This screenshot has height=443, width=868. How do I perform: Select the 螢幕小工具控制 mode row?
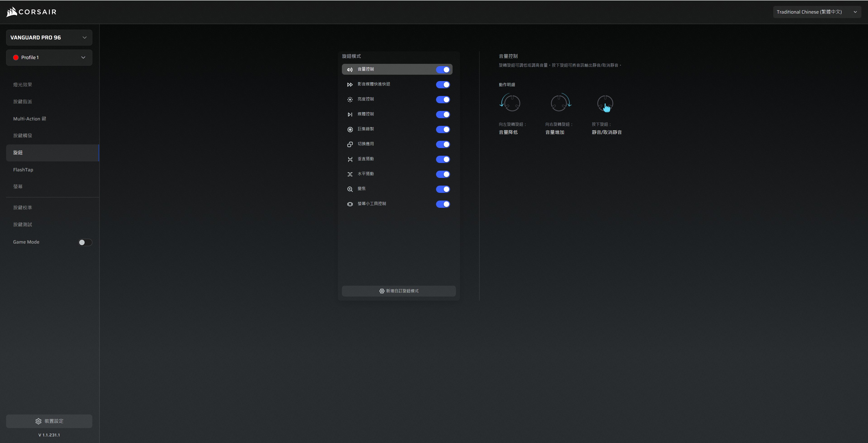click(x=372, y=204)
